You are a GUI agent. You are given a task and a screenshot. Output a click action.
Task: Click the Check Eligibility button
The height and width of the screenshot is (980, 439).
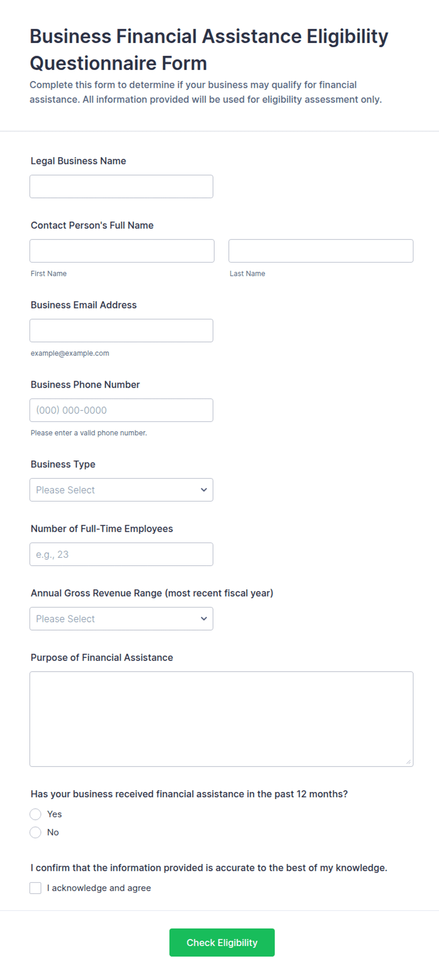222,942
